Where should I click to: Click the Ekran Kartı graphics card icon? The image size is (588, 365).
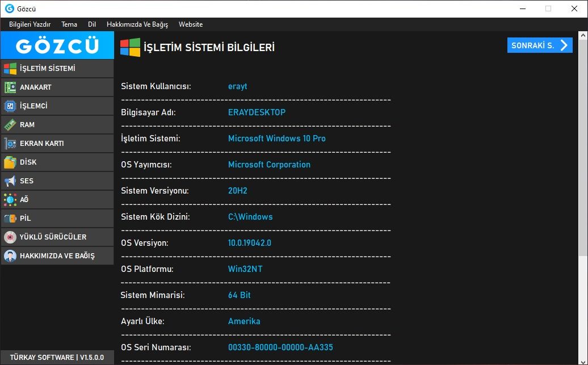[10, 144]
